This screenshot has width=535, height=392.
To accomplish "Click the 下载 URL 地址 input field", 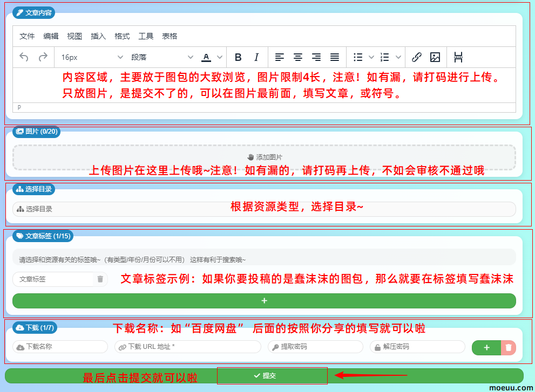I will 188,347.
